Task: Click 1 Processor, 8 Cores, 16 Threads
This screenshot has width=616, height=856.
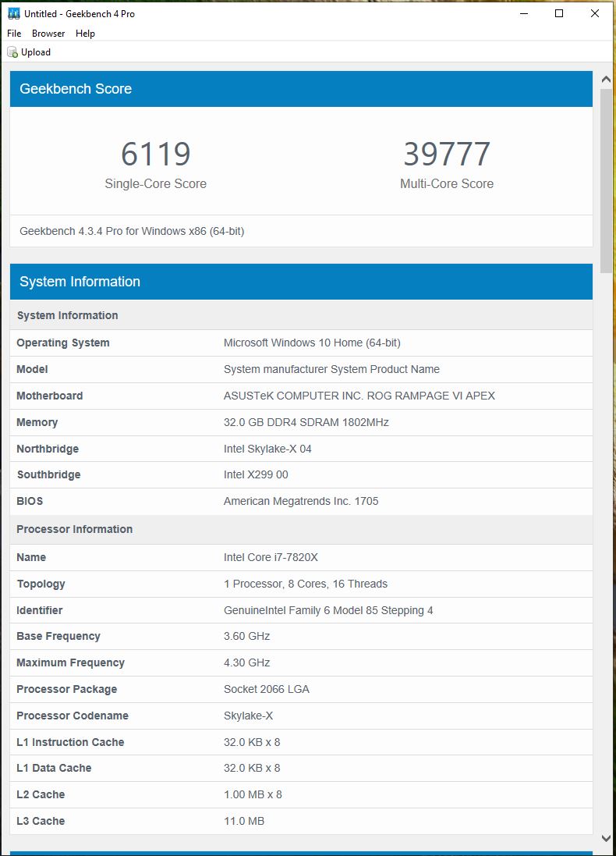Action: [x=306, y=584]
